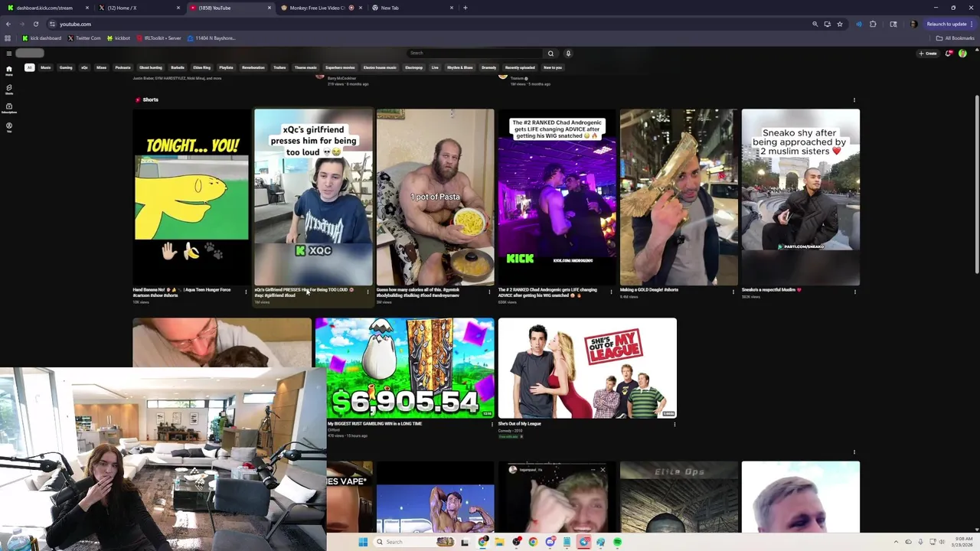Open the YouTube account avatar menu

point(962,53)
